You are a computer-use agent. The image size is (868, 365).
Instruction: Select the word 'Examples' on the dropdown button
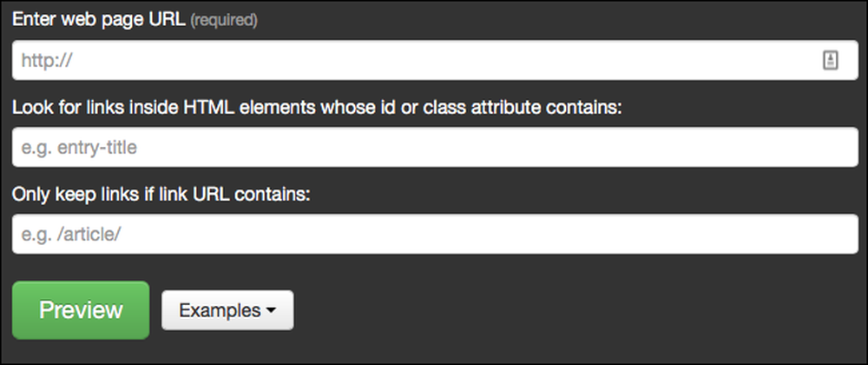click(x=220, y=310)
